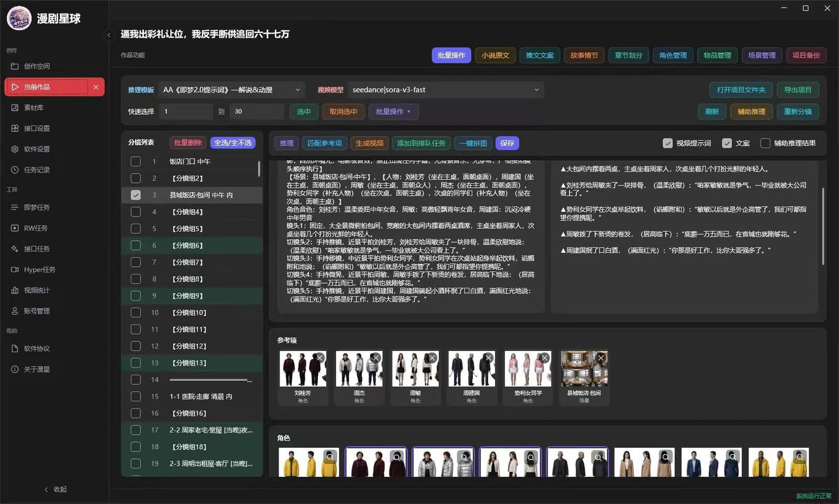Click 重新分镜 button

pos(798,112)
